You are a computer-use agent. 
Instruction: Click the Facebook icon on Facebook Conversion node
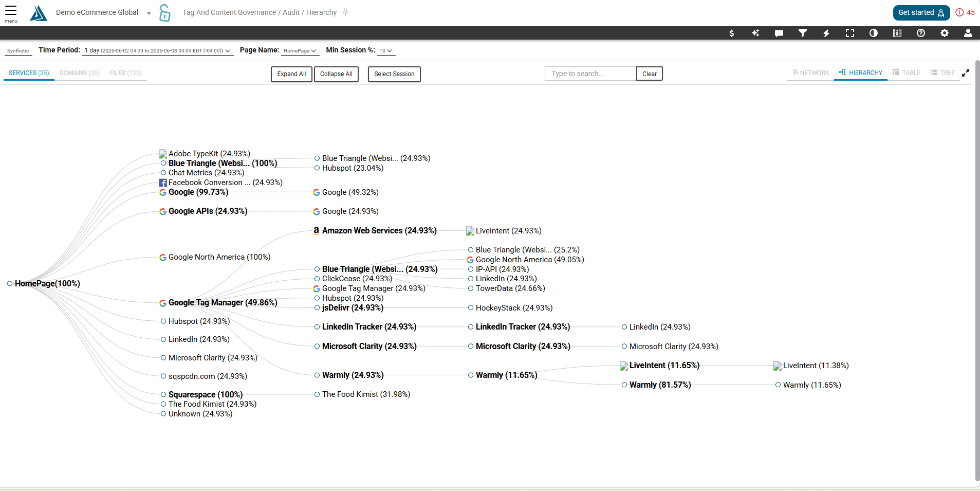pyautogui.click(x=163, y=183)
